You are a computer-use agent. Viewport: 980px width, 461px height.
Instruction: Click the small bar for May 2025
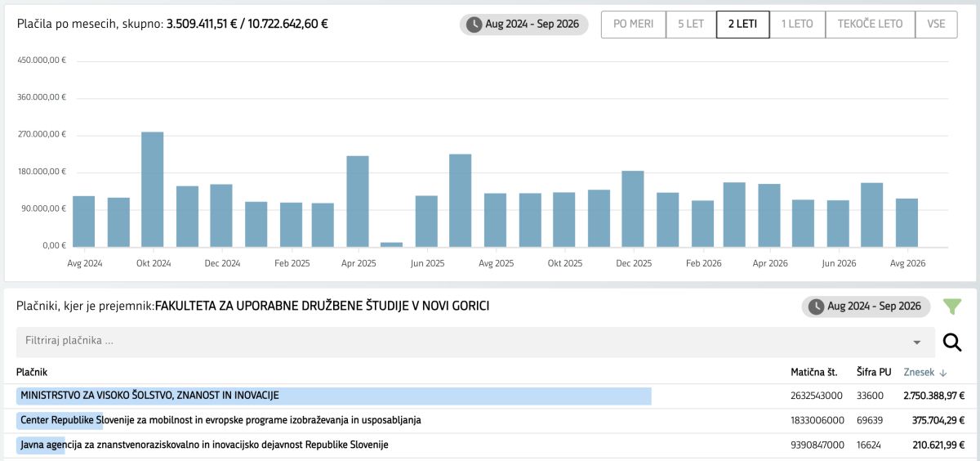click(392, 244)
